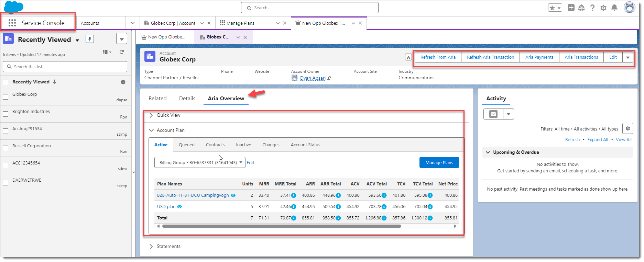
Task: Check the Brighton Industries checkbox
Action: 6,114
